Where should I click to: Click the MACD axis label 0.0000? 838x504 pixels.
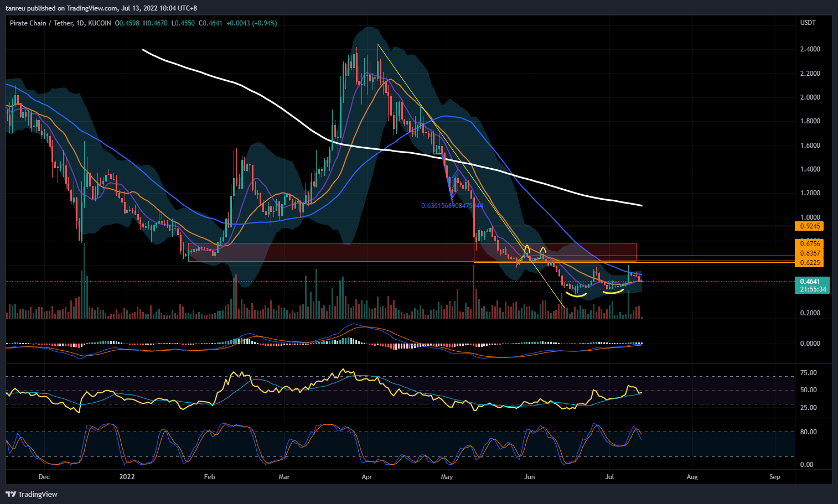810,344
